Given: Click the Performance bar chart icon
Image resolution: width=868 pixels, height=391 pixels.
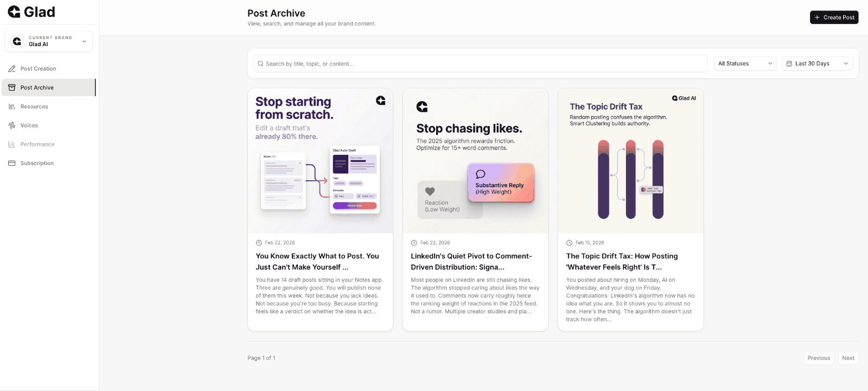Looking at the screenshot, I should coord(12,144).
